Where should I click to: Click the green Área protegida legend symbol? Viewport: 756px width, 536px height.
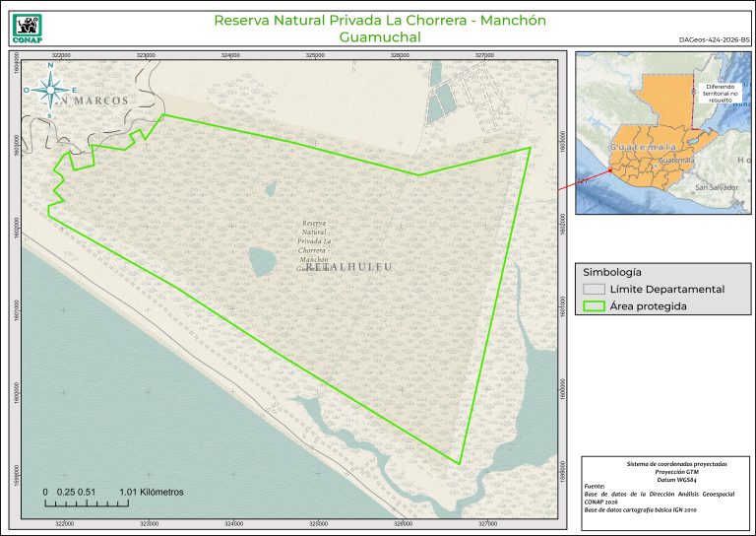click(594, 307)
